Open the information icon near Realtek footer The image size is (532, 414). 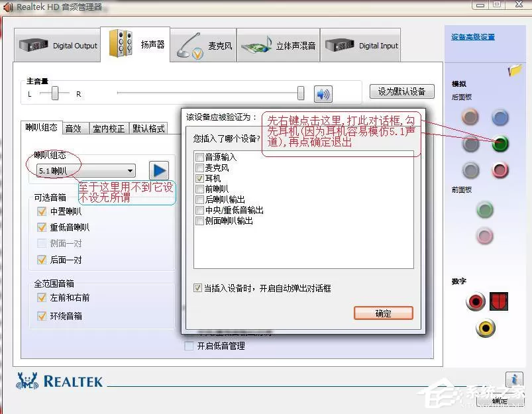pos(514,379)
